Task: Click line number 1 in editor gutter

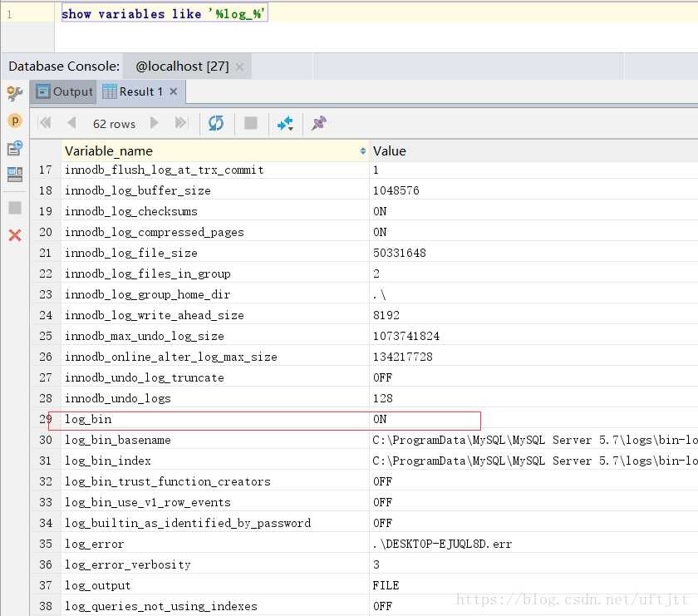Action: (9, 14)
